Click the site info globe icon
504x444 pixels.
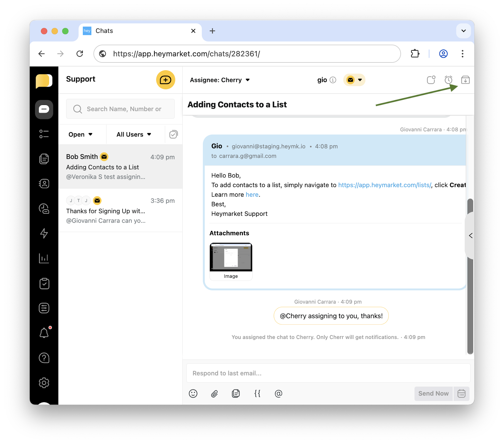pos(103,54)
